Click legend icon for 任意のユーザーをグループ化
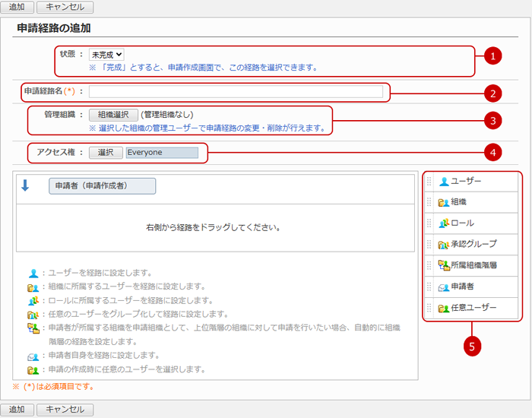 pyautogui.click(x=33, y=315)
